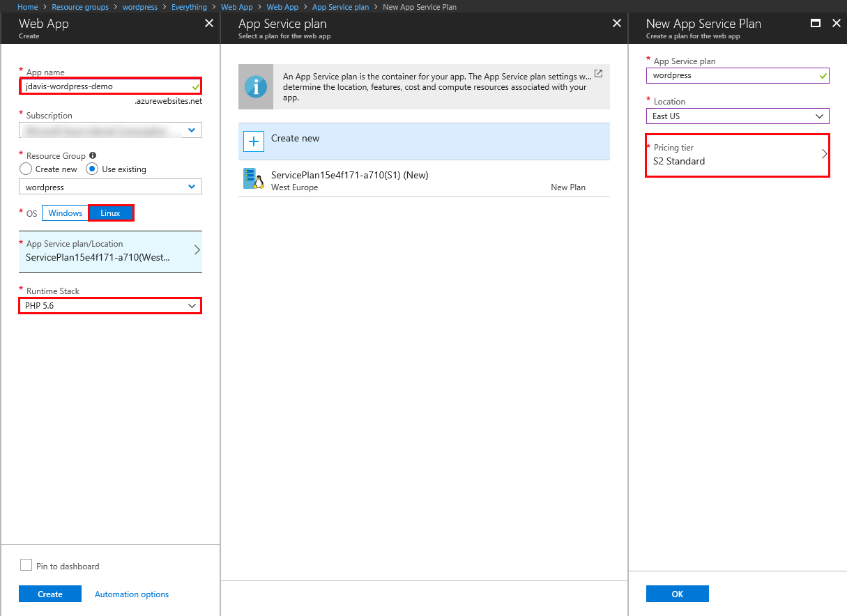Screen dimensions: 847x616
Task: Close the App Service plan blade
Action: tap(616, 24)
